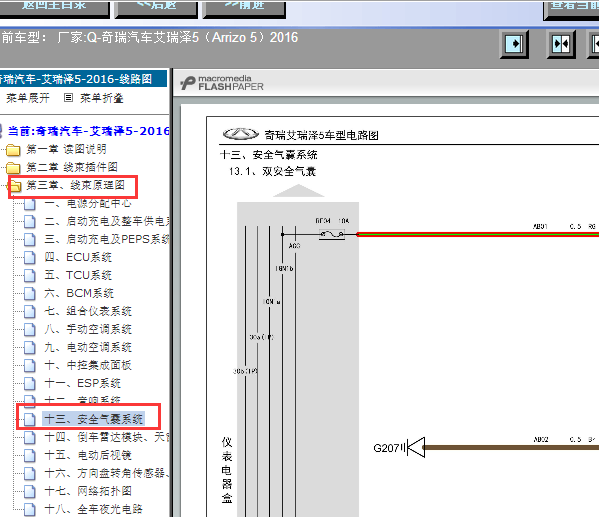Click document icon beside 九、电动空调系统
This screenshot has height=517, width=599.
(30, 347)
